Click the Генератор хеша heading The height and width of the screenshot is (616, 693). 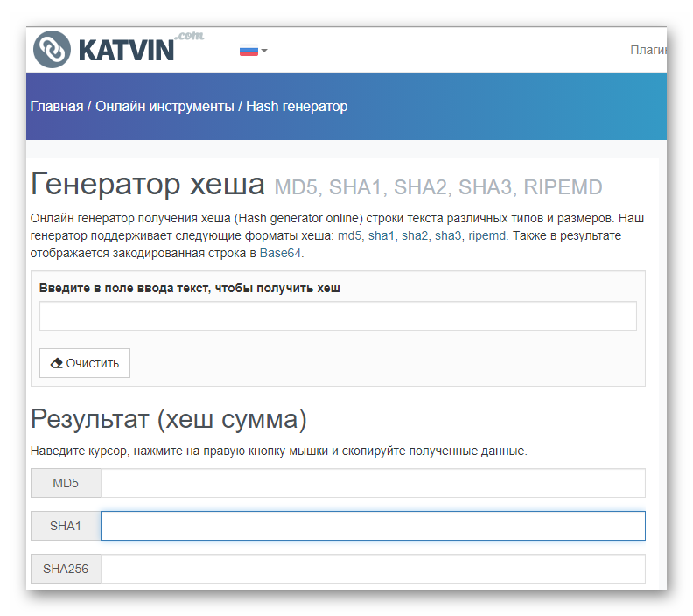(x=148, y=185)
